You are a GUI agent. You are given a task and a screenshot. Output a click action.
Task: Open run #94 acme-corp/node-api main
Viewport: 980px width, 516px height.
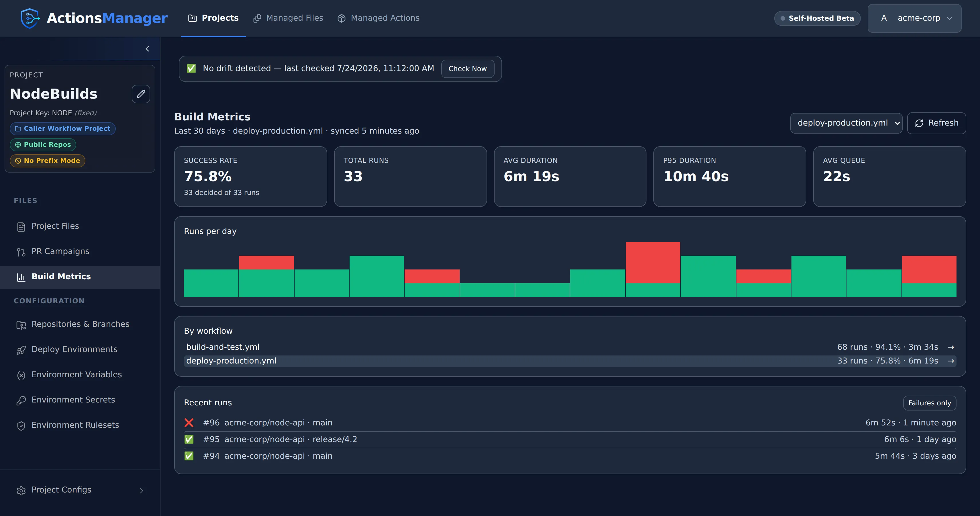tap(570, 456)
